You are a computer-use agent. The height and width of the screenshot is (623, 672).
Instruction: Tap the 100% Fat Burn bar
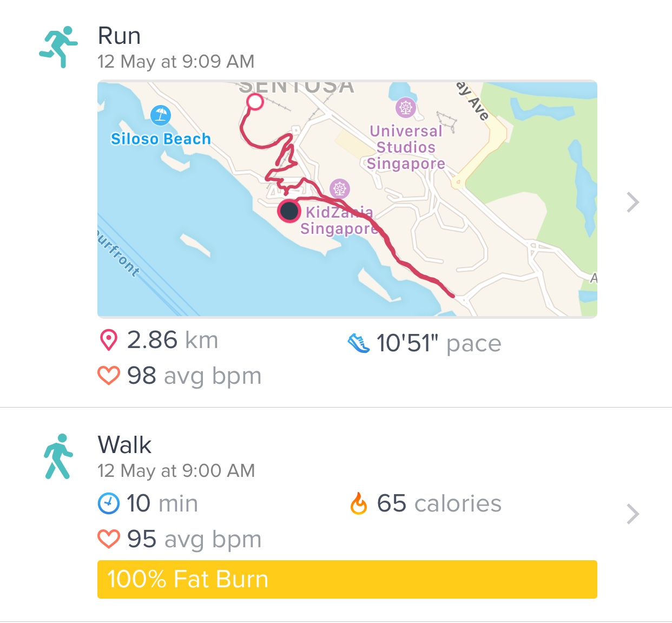347,579
